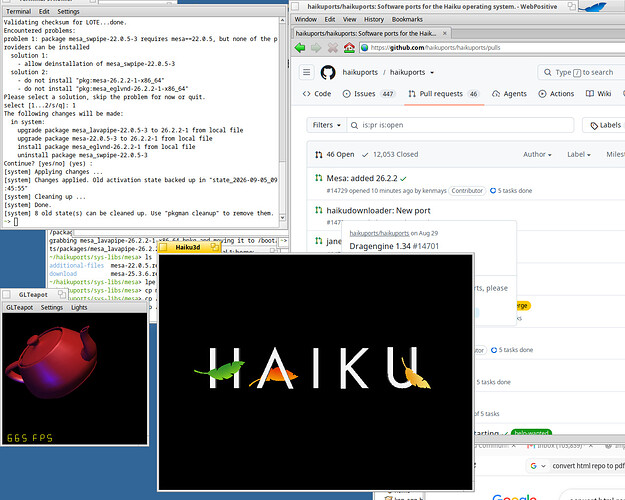Click the Contributor badge on Mesa PR
The image size is (625, 500).
point(467,191)
